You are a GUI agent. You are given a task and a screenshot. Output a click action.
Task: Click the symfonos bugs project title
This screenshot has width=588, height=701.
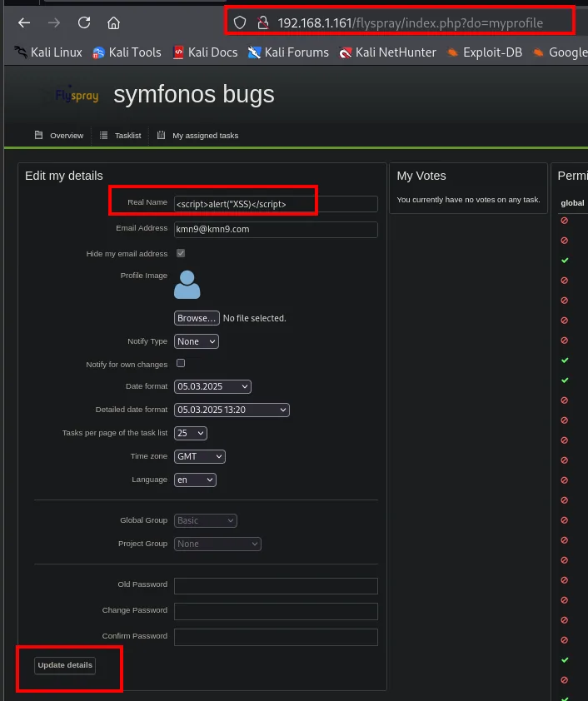[x=194, y=94]
